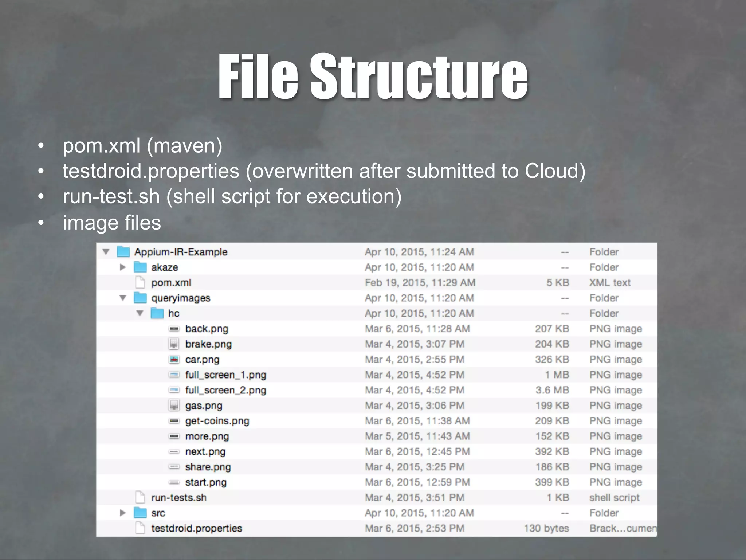This screenshot has width=746, height=560.
Task: Select the queryimages folder name
Action: click(x=181, y=298)
